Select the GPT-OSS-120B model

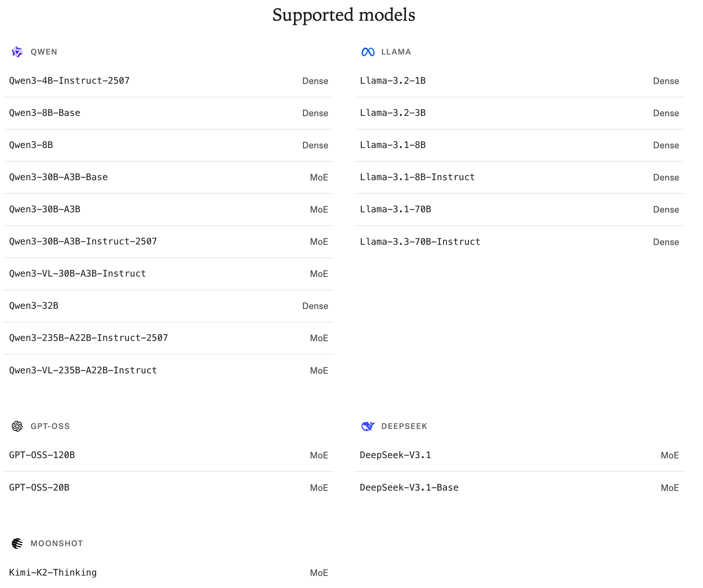coord(42,455)
